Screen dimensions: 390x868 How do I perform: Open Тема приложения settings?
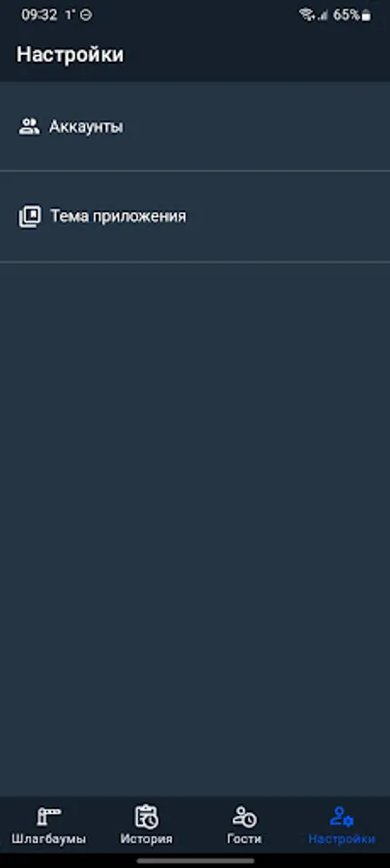click(195, 216)
